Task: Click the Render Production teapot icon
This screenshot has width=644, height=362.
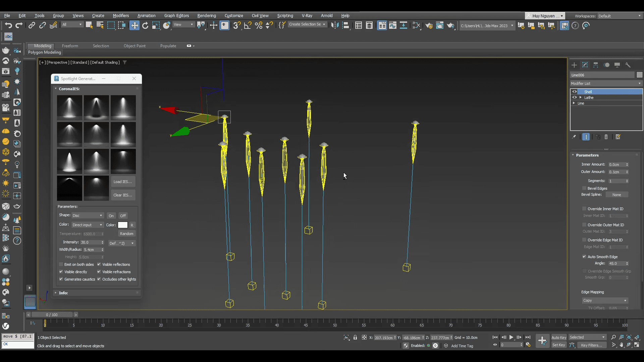Action: 450,25
